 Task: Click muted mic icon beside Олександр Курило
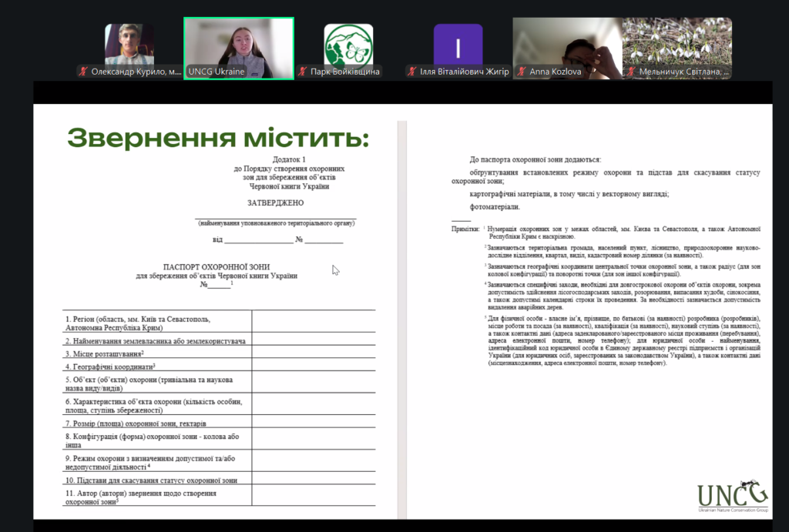pos(82,72)
